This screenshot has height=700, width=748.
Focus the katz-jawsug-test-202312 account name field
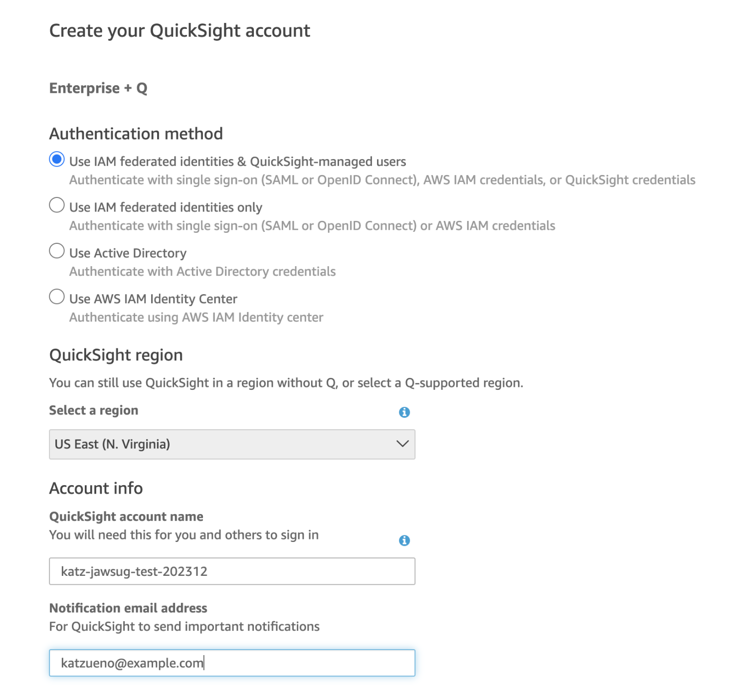[232, 571]
